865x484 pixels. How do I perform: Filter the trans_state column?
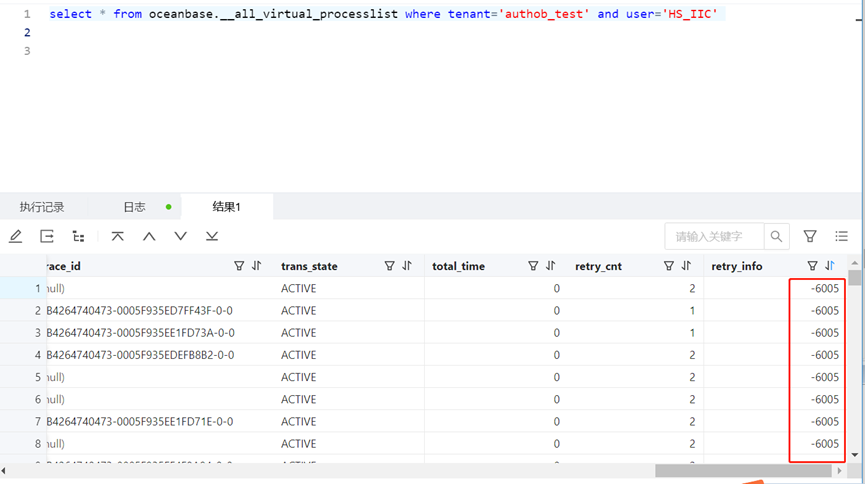(x=389, y=266)
